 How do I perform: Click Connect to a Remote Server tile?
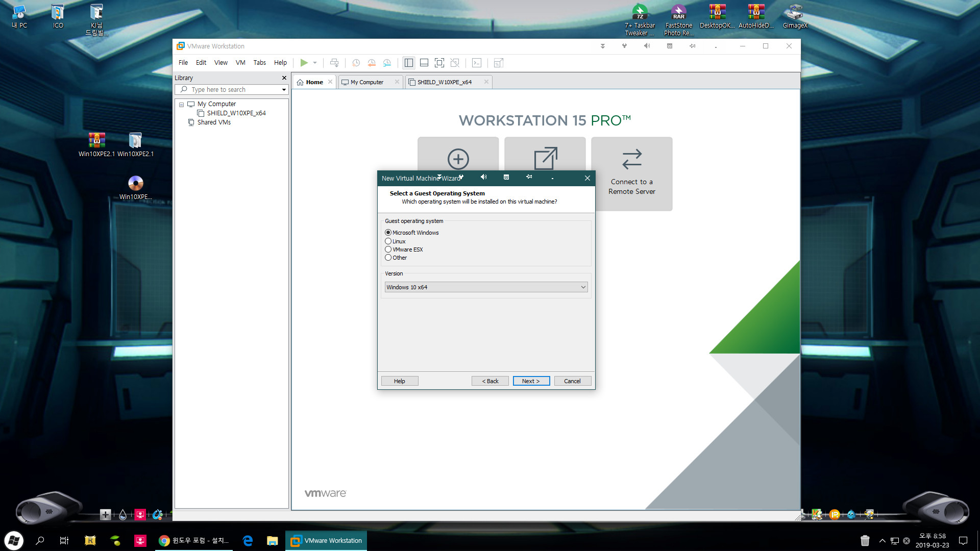point(631,173)
